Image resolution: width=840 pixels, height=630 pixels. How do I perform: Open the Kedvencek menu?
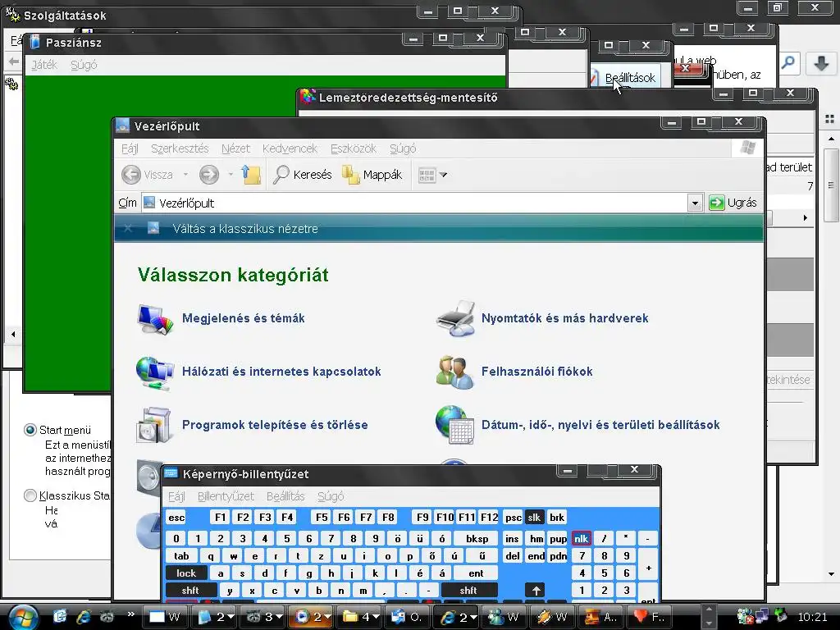pos(290,148)
